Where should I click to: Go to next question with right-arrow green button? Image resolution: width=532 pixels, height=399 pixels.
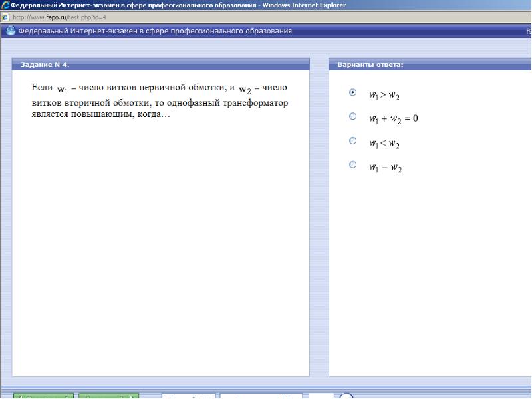108,396
